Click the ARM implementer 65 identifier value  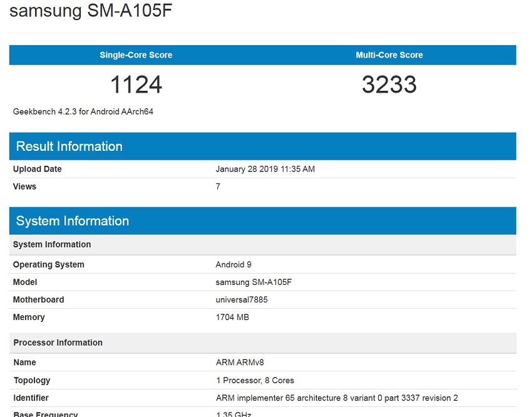click(337, 398)
